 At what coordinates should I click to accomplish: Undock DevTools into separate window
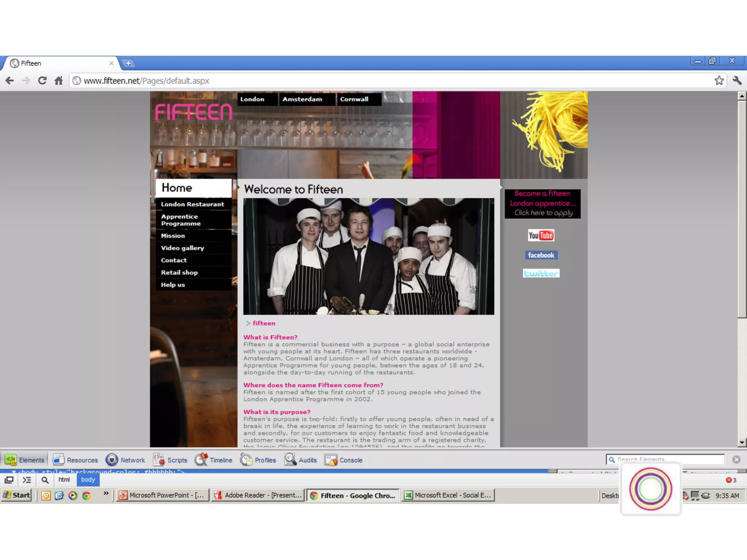pos(9,480)
